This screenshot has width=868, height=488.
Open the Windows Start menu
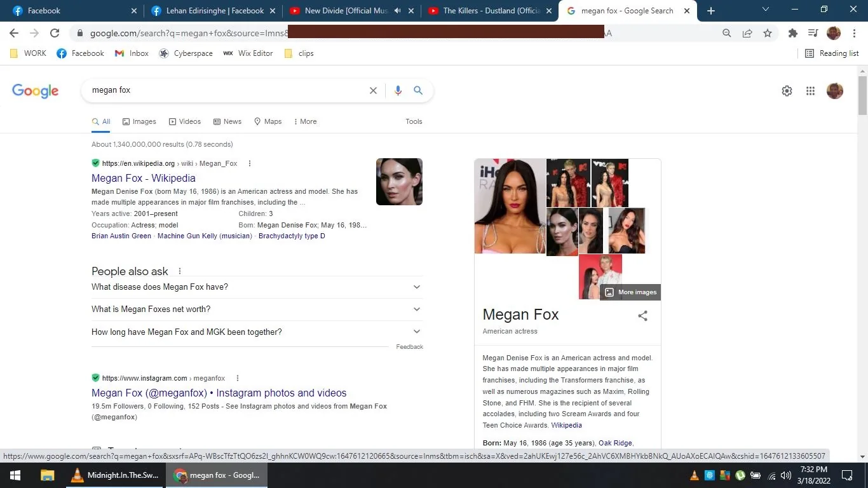pos(15,475)
